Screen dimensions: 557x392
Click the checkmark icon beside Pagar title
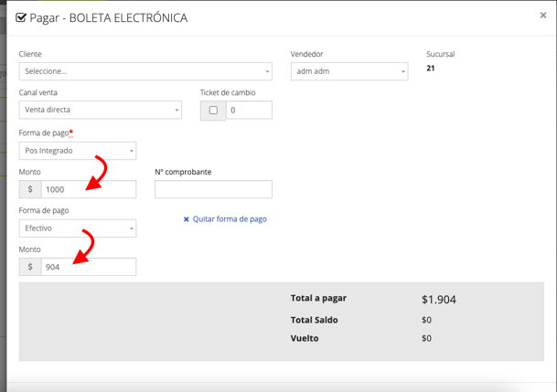coord(21,17)
